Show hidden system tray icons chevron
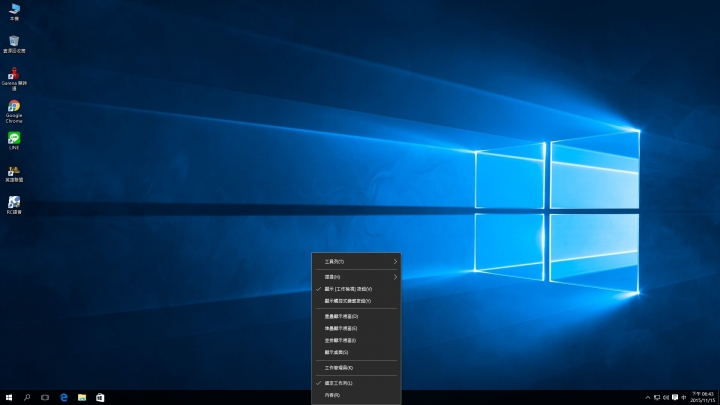Image resolution: width=720 pixels, height=405 pixels. pyautogui.click(x=648, y=398)
